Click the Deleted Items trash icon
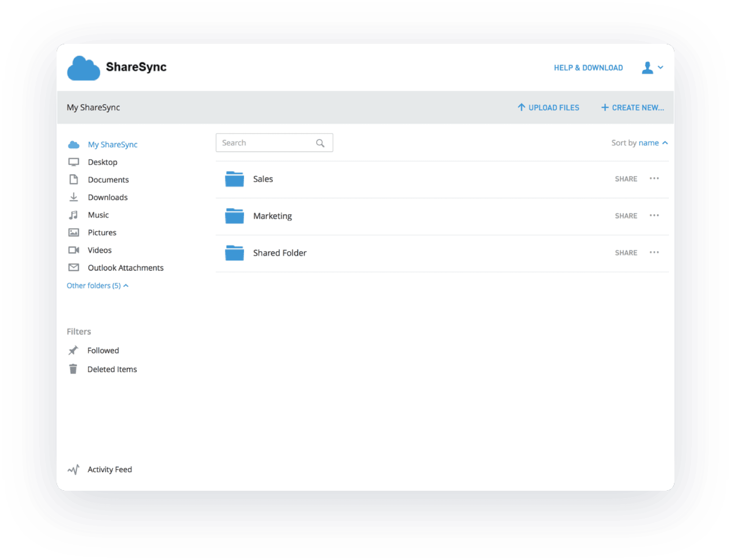This screenshot has height=560, width=731. 73,369
